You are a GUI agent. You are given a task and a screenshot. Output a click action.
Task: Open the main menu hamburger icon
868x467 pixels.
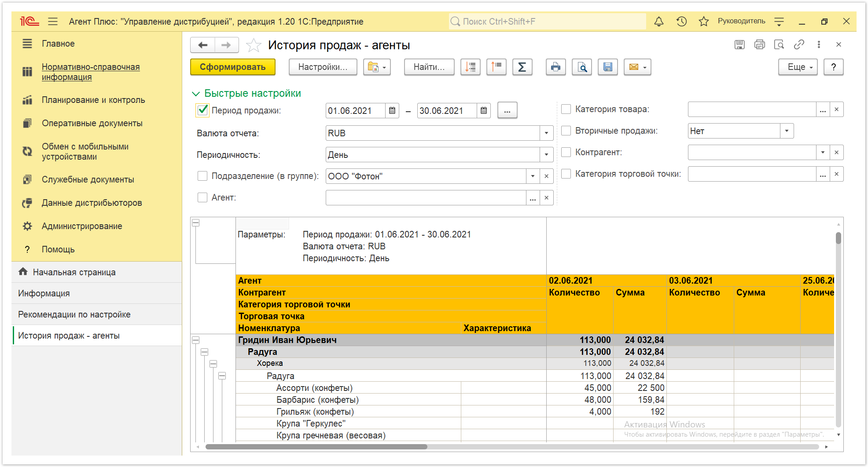[x=53, y=22]
